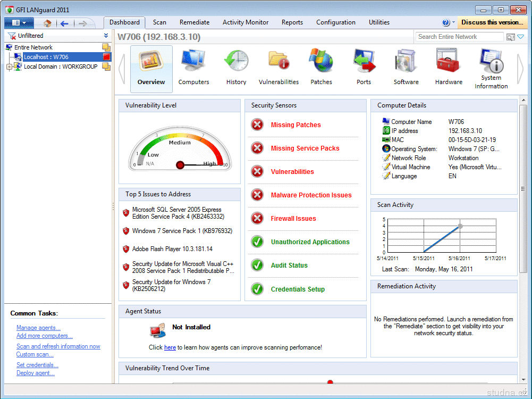Viewport: 532px width, 399px height.
Task: Click the Unfiltered filter icon
Action: (x=12, y=36)
